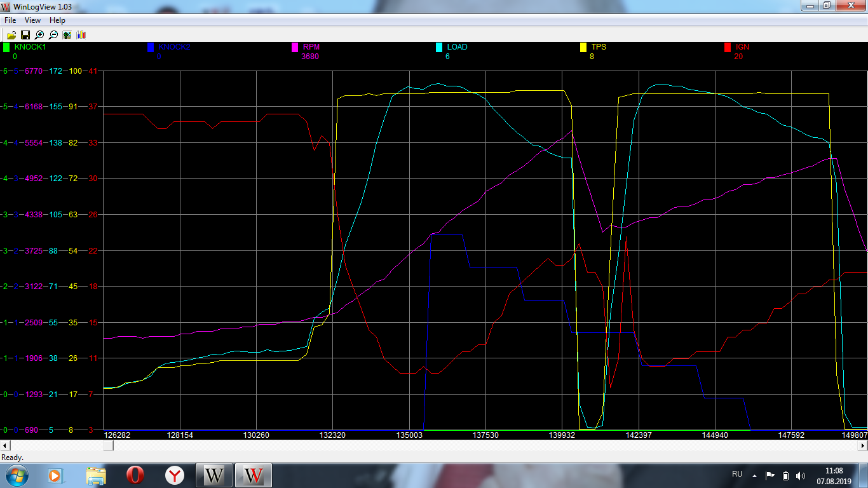
Task: Click the Save floppy disk icon
Action: [x=25, y=35]
